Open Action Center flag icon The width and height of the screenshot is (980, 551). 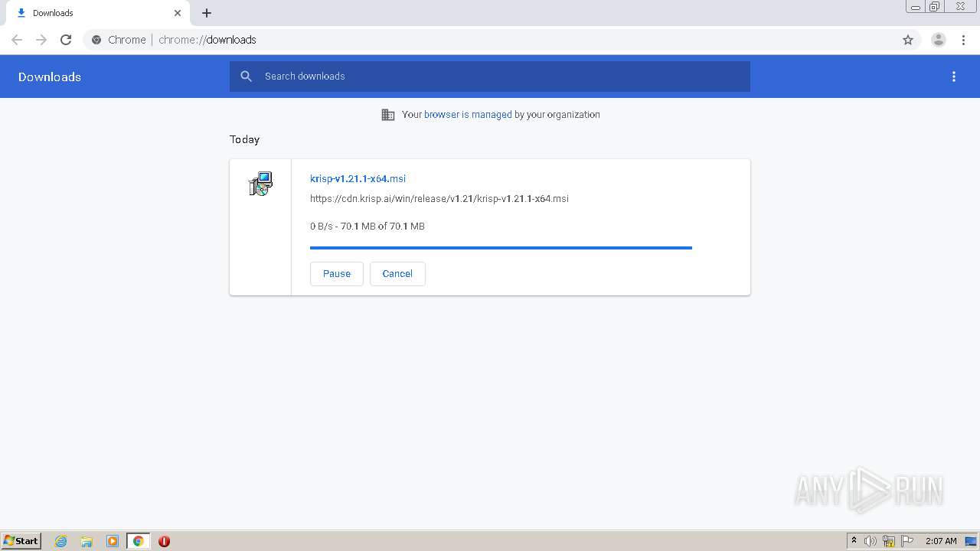(907, 541)
